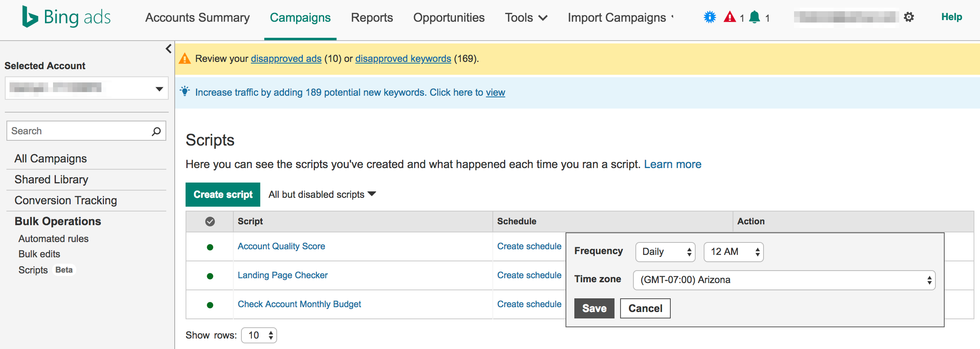
Task: Open the blue starburst announcements icon
Action: coord(710,17)
